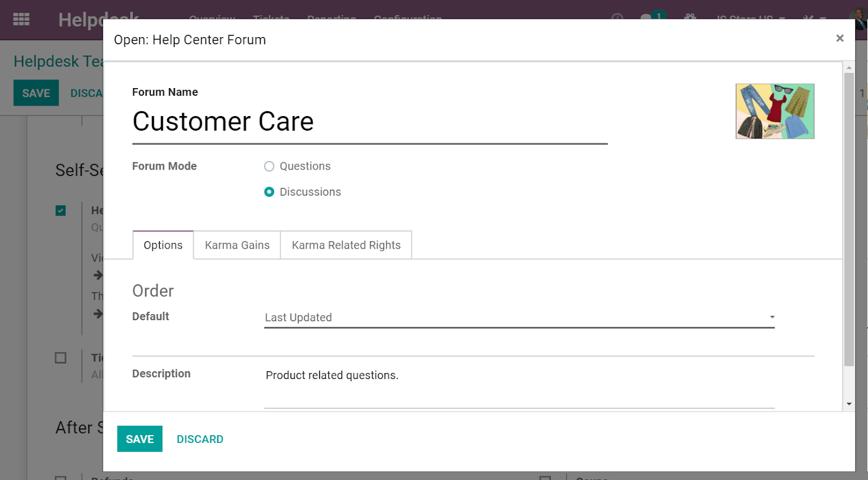Select the Questions forum mode

[269, 166]
